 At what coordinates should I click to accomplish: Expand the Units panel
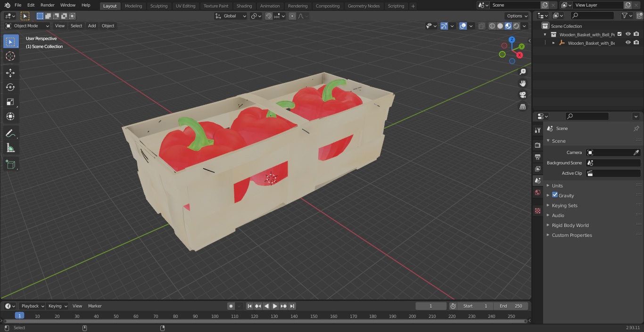pyautogui.click(x=557, y=186)
